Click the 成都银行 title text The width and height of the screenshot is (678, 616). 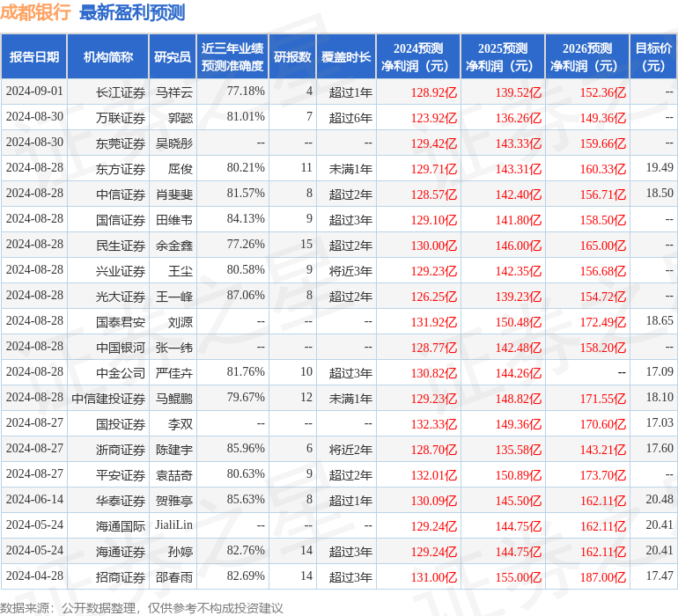[x=35, y=12]
